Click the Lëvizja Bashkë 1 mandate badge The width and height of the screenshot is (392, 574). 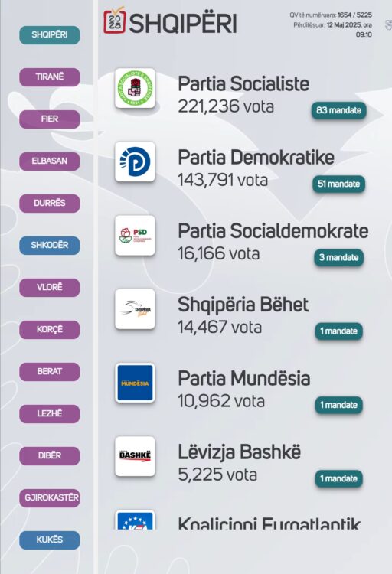pos(339,479)
